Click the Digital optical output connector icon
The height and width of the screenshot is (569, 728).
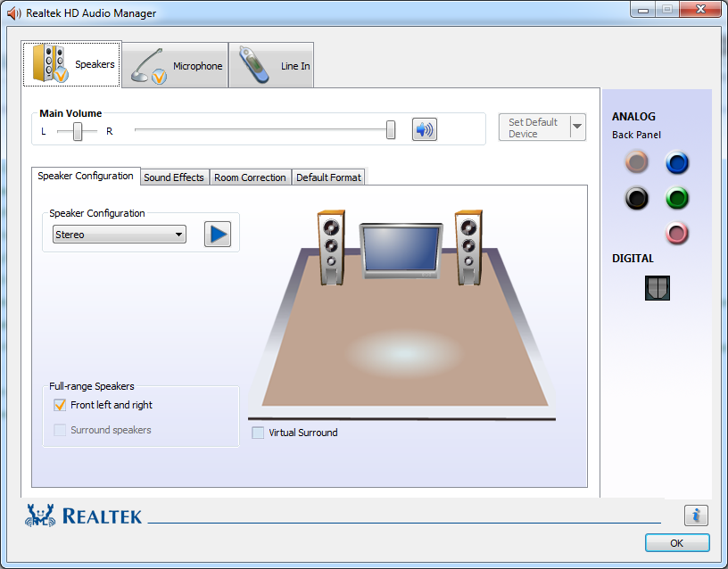[x=658, y=287]
